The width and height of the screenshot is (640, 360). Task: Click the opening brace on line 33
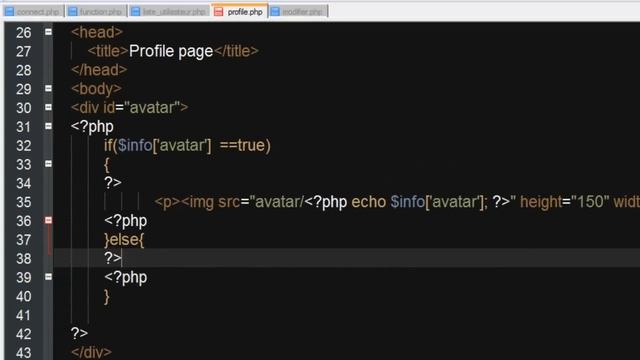coord(107,165)
